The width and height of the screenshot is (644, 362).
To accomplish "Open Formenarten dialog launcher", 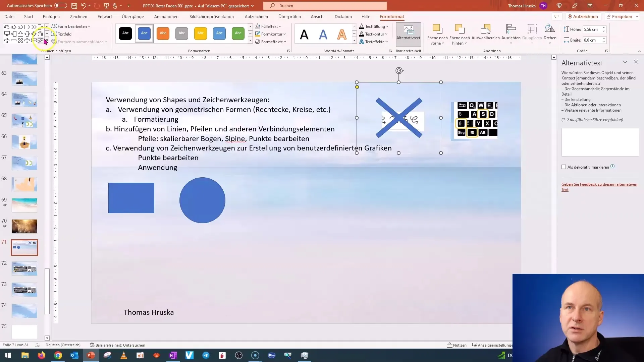I will point(289,51).
